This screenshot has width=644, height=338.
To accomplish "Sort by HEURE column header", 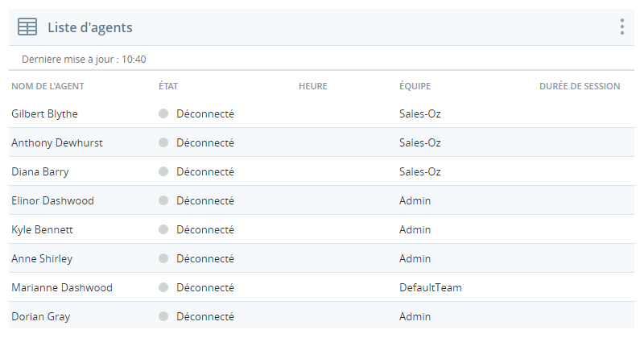I will [313, 86].
